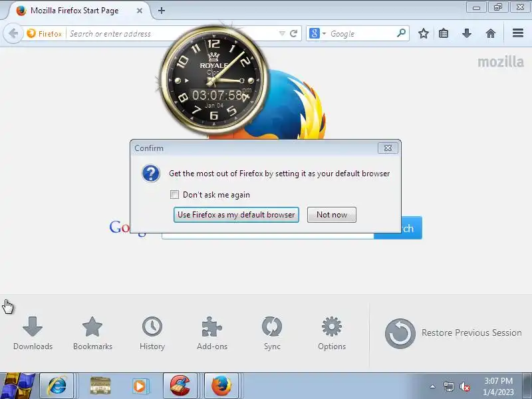Click the mozilla wordmark on the start page
The image size is (532, 399).
(x=501, y=62)
